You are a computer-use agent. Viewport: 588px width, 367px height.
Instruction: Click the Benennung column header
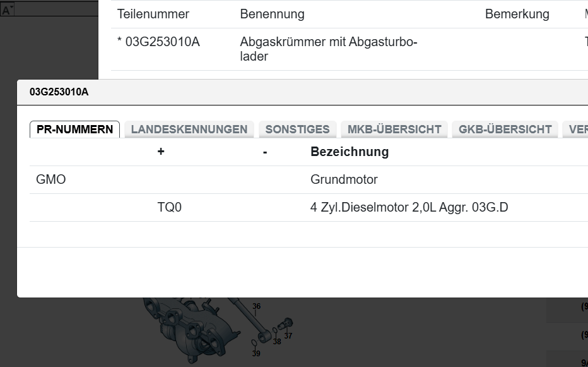click(272, 14)
